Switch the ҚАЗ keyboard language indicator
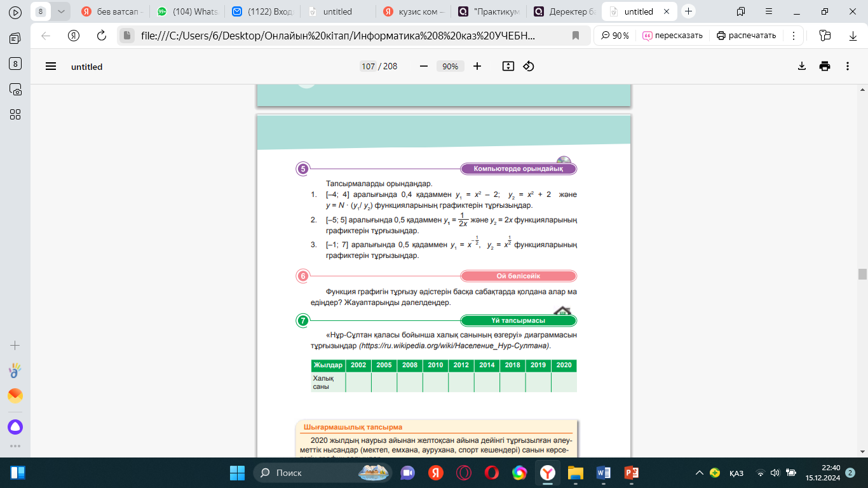 (736, 473)
